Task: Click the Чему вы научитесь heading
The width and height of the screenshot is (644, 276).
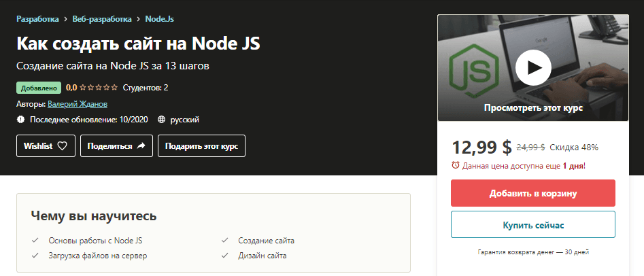Action: point(94,215)
